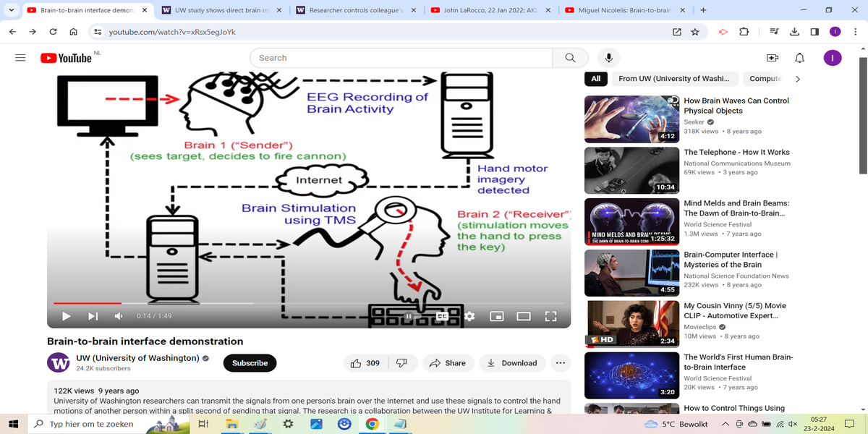868x434 pixels.
Task: Enter full screen mode
Action: tap(550, 316)
